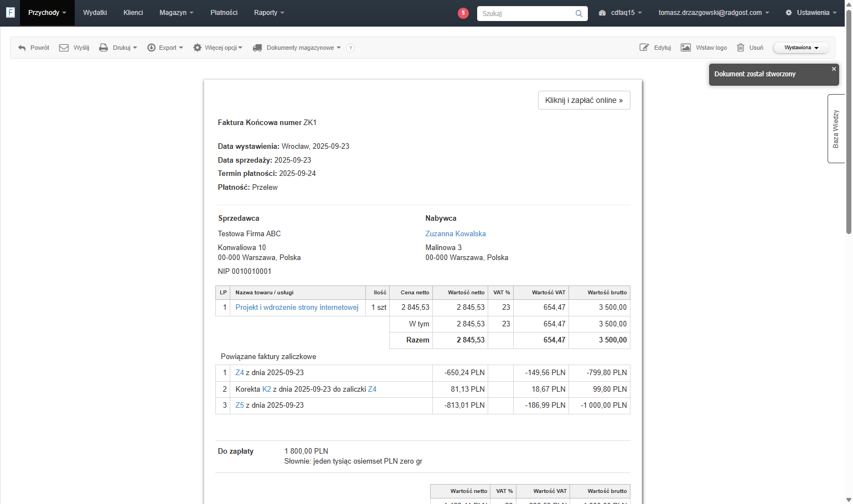This screenshot has width=853, height=504.
Task: Click the Dokumenty magazynowe truck icon
Action: click(257, 48)
